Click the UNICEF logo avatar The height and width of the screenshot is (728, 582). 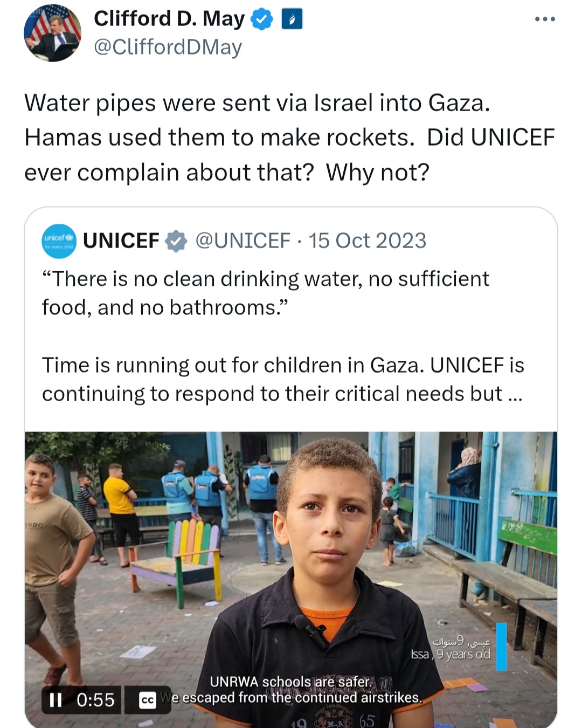click(59, 241)
